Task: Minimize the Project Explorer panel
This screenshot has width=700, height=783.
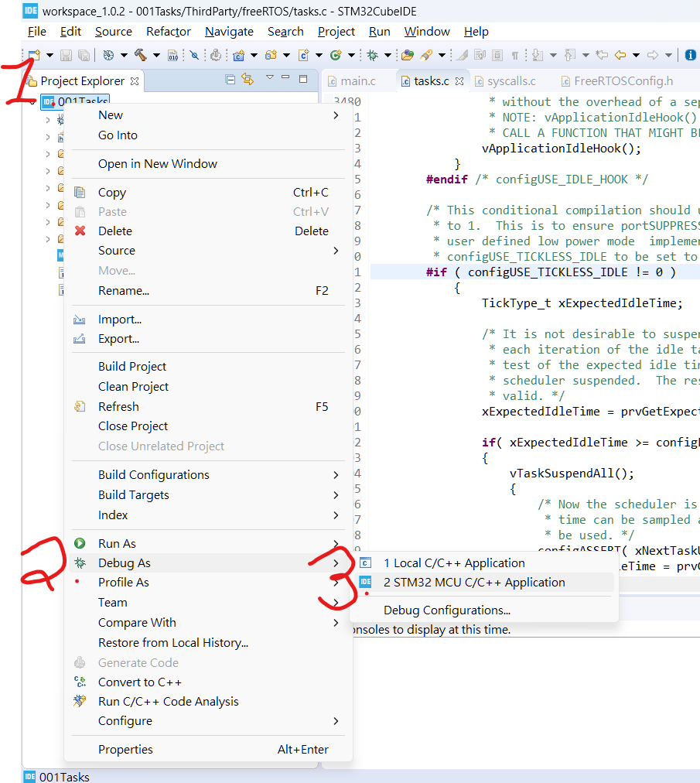Action: pos(285,78)
